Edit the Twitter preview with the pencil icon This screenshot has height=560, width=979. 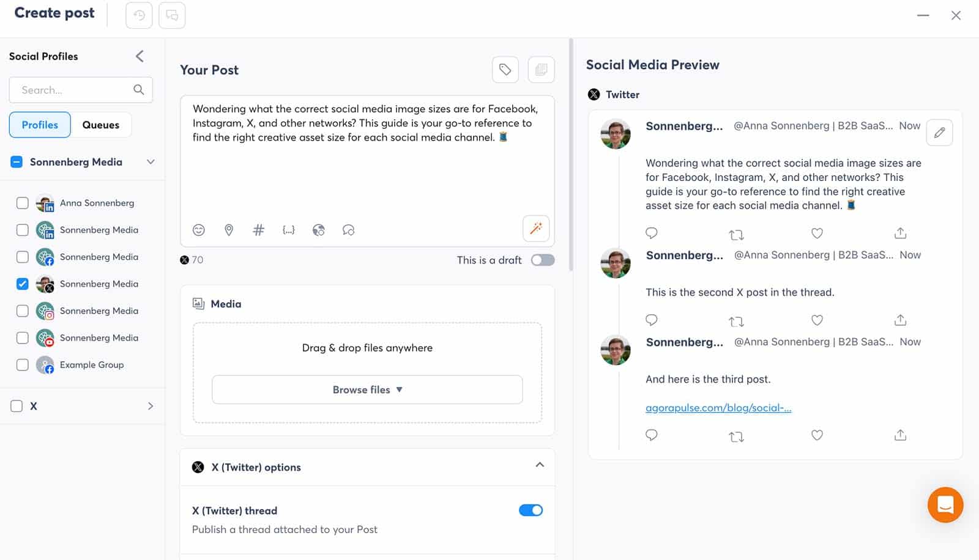(939, 132)
